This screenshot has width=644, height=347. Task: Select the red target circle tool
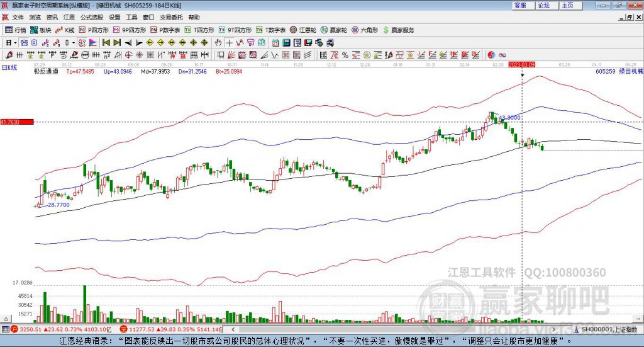pos(128,55)
